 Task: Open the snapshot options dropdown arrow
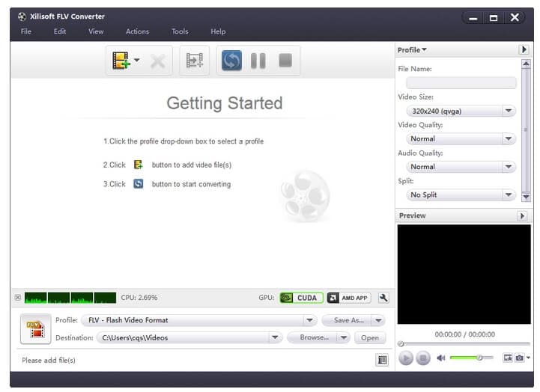coord(528,358)
